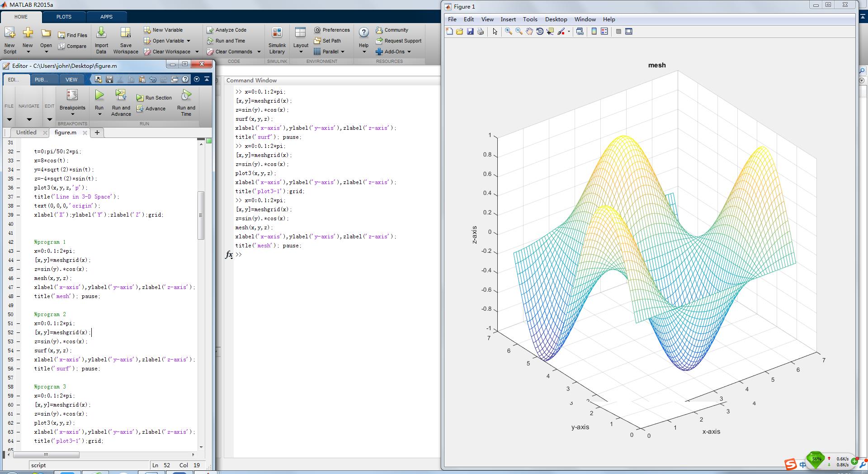Expand the Run dropdown arrow in Editor
The image size is (868, 474).
pos(99,114)
